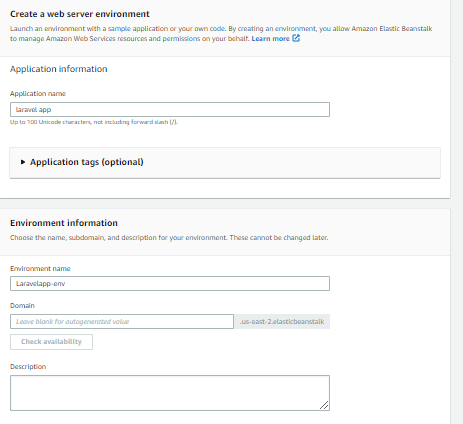Click the Description box resize handle
This screenshot has height=424, width=463.
coord(324,405)
